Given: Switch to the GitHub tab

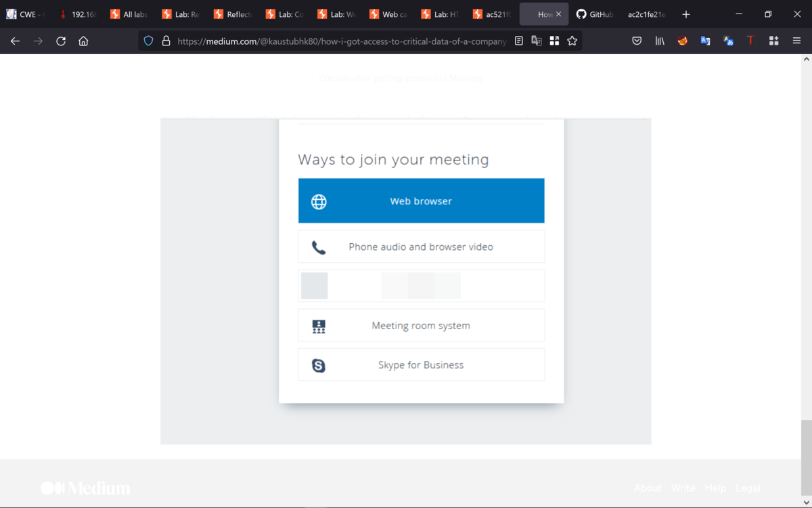Looking at the screenshot, I should click(595, 14).
